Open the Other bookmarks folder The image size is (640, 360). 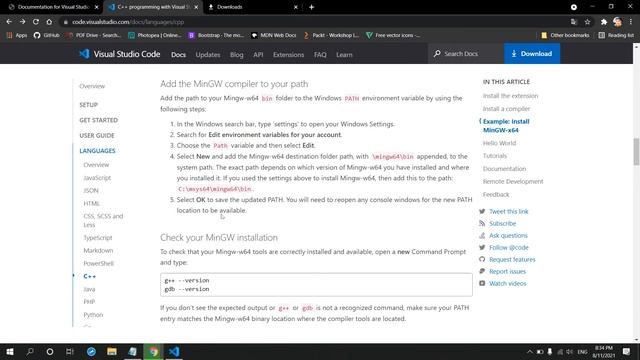click(565, 35)
